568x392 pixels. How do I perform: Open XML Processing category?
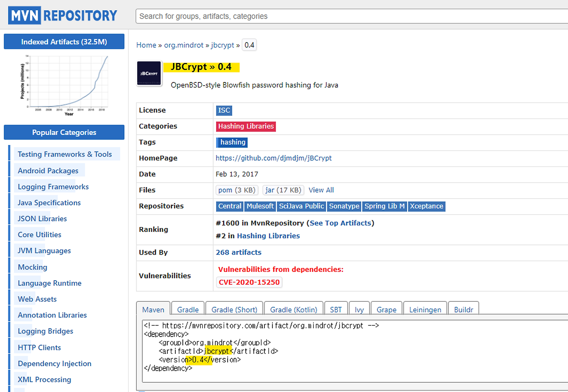click(44, 379)
